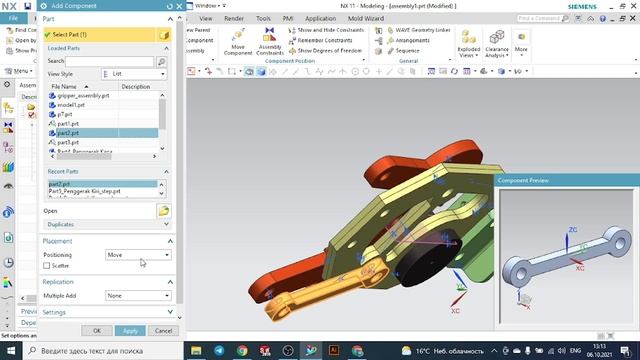Open the Constraint Navigator sidebar icon
The width and height of the screenshot is (640, 360).
[8, 127]
